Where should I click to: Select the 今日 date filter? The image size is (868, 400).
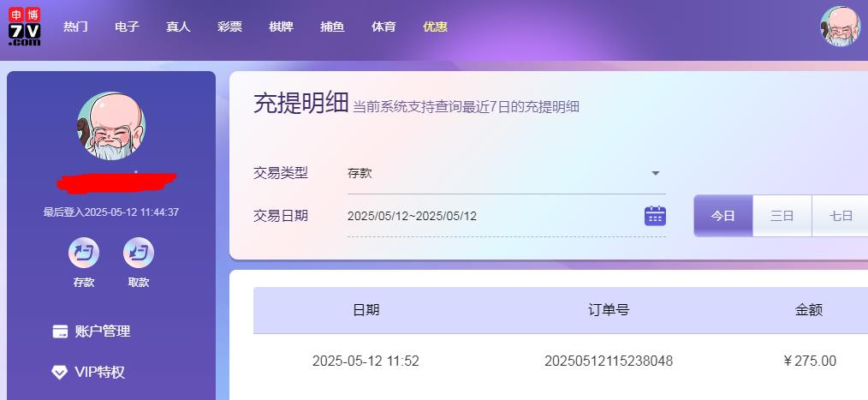pyautogui.click(x=723, y=216)
